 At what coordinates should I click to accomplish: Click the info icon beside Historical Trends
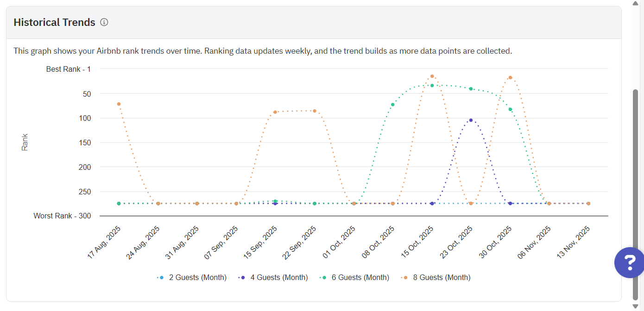(x=104, y=22)
